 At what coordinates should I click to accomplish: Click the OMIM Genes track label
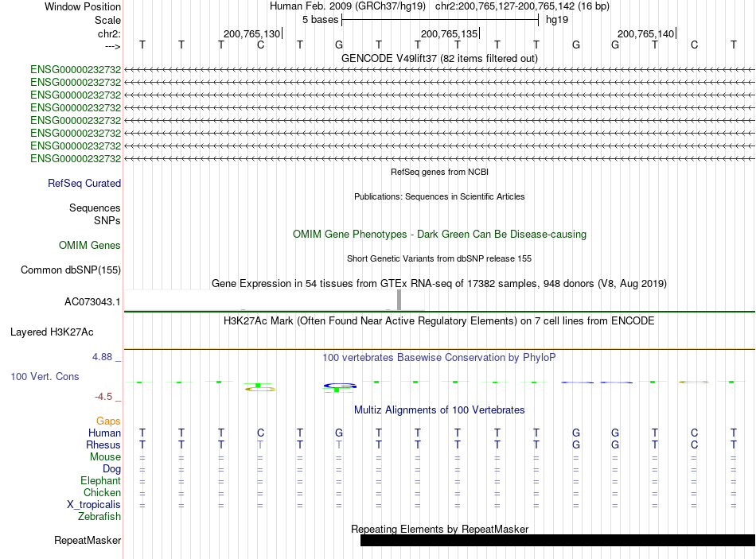pos(89,245)
